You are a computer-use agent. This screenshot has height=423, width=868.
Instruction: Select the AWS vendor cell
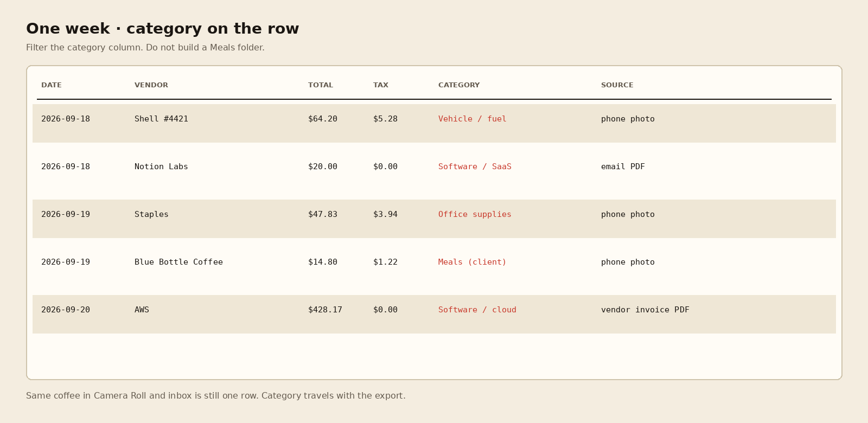click(142, 310)
